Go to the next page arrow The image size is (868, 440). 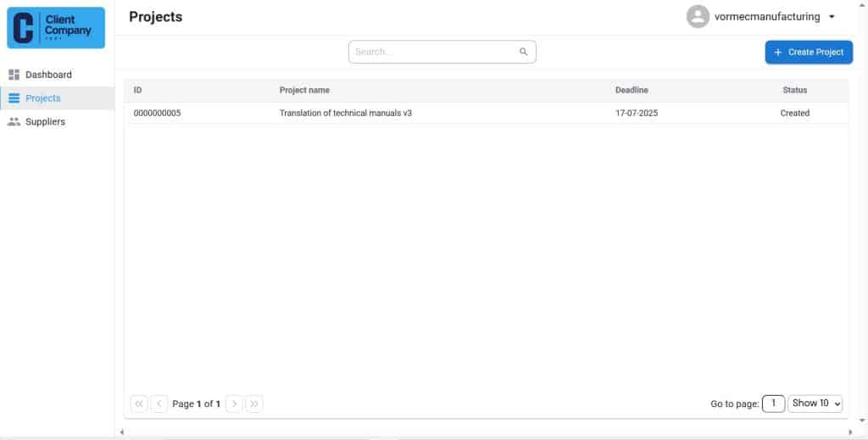235,404
